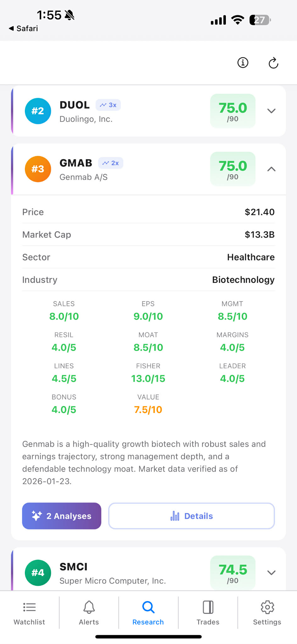Tap the orange #3 rank badge
The image size is (297, 644).
coord(38,169)
